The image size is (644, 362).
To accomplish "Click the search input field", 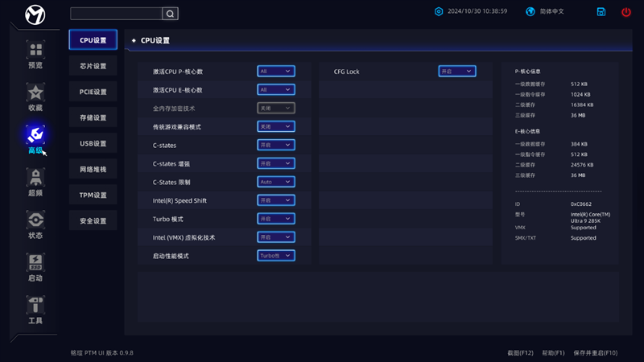I will [116, 14].
